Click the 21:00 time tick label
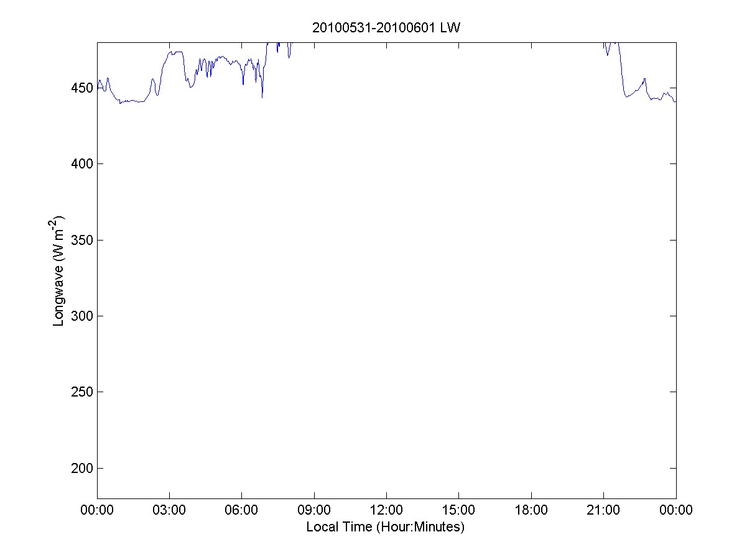The width and height of the screenshot is (747, 560). 603,511
